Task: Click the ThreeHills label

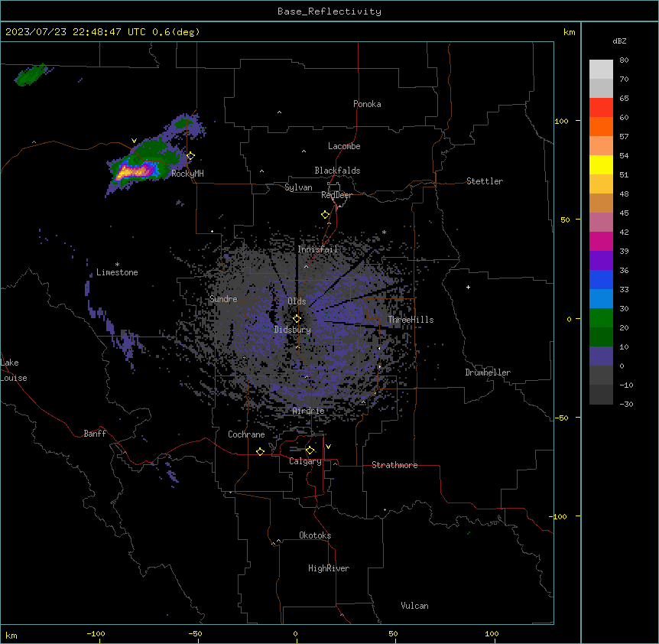Action: point(411,320)
